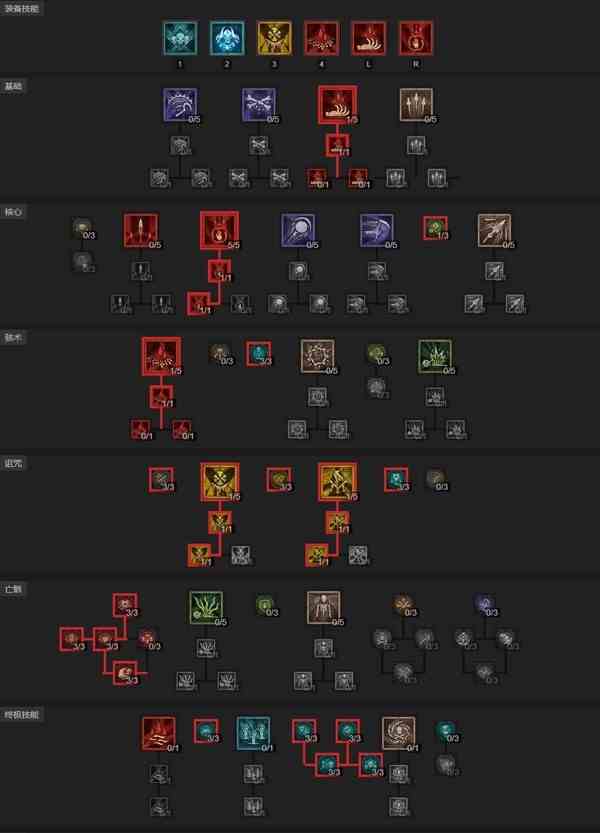Click the 装备技能 header label
Image resolution: width=600 pixels, height=833 pixels.
[x=22, y=8]
